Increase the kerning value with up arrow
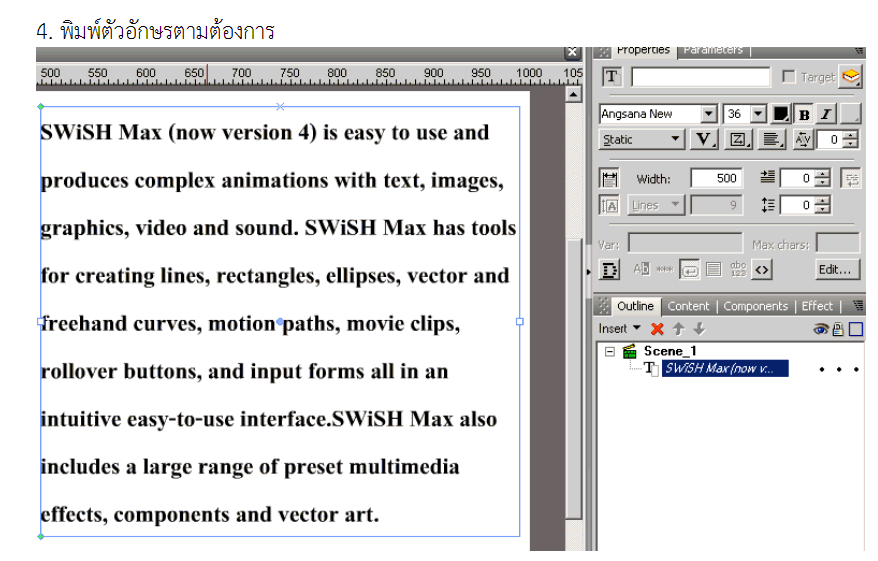878x561 pixels. tap(850, 135)
